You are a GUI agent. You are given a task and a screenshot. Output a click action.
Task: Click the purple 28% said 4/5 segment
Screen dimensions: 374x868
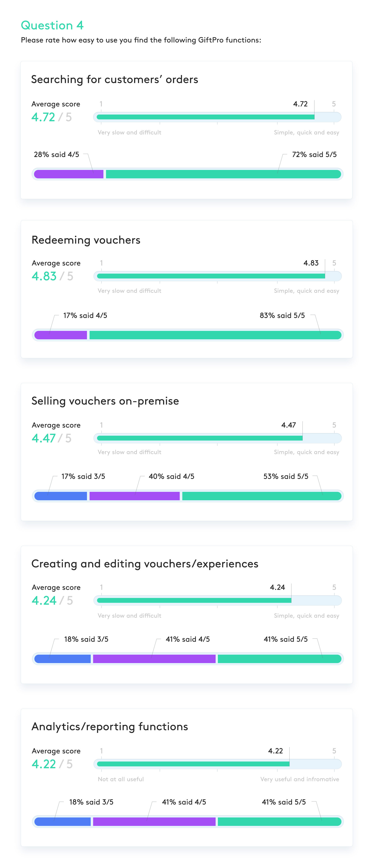tap(69, 174)
